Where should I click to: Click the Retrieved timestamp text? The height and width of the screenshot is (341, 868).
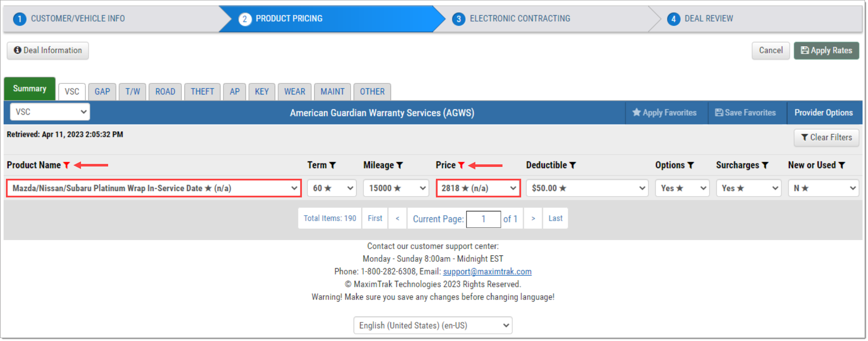65,134
